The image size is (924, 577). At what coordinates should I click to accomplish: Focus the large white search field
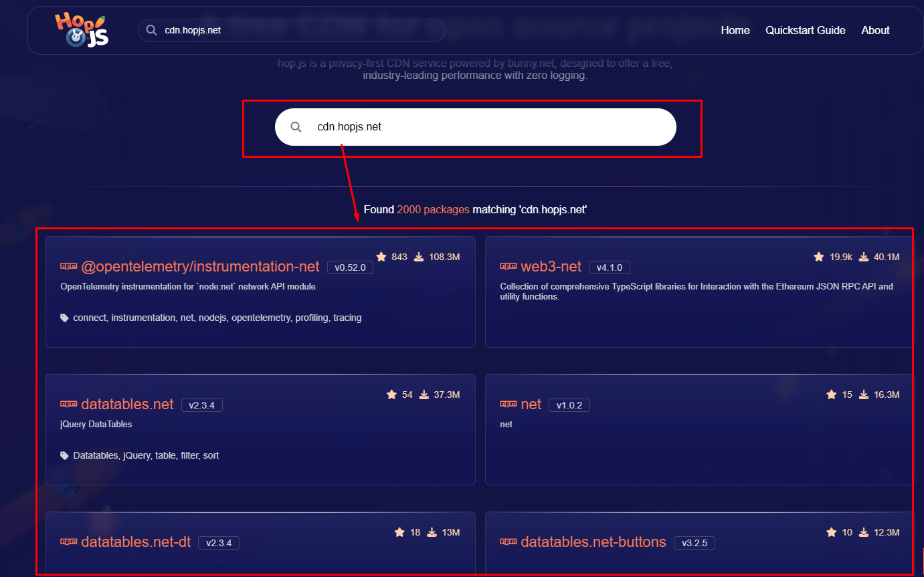click(x=476, y=127)
